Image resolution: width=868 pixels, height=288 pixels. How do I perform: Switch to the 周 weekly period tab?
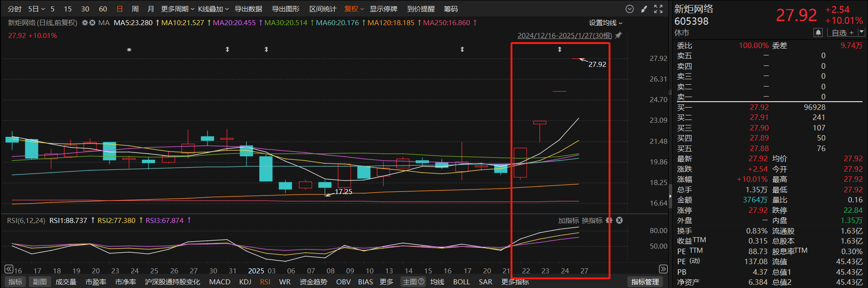coord(135,9)
